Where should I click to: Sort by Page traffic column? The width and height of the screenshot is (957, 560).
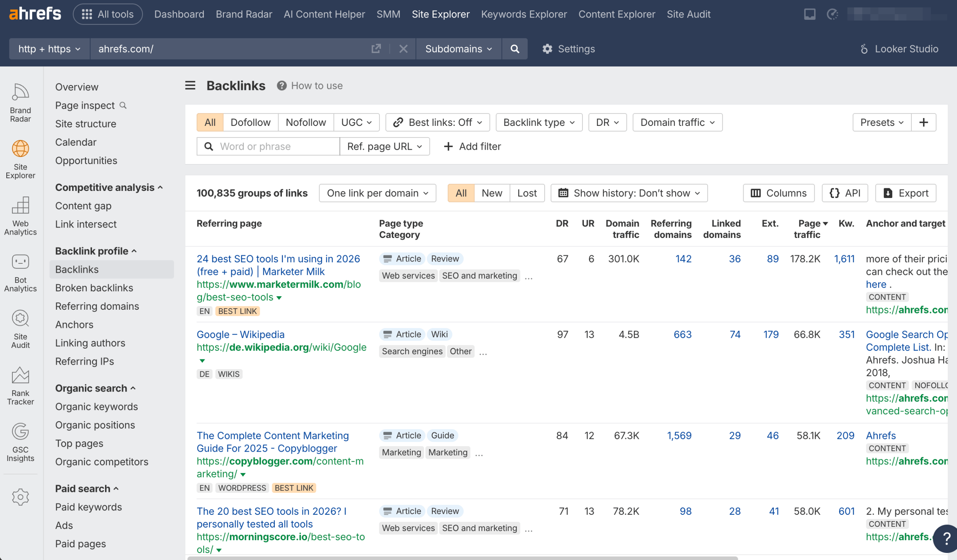click(811, 229)
